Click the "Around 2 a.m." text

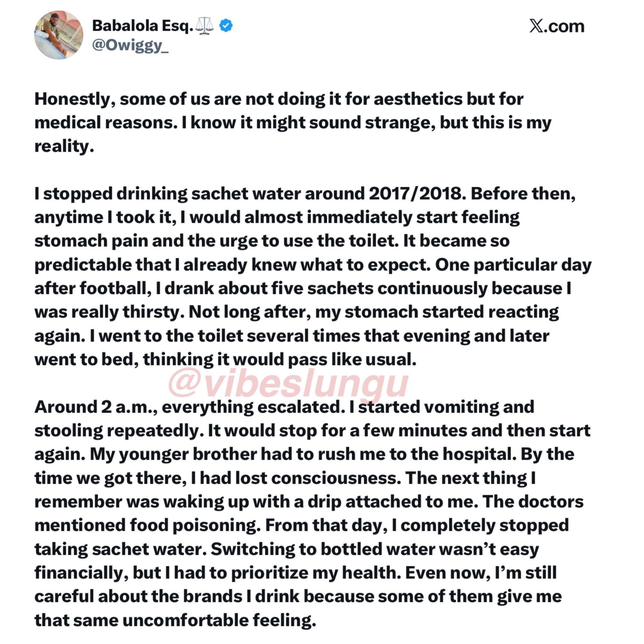point(96,407)
